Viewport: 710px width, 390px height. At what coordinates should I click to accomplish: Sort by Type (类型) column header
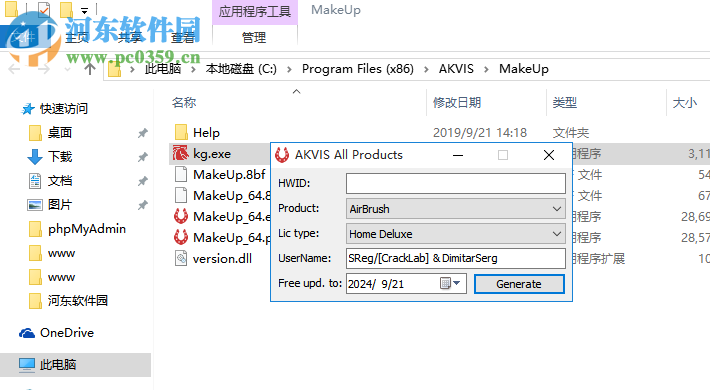click(x=565, y=103)
